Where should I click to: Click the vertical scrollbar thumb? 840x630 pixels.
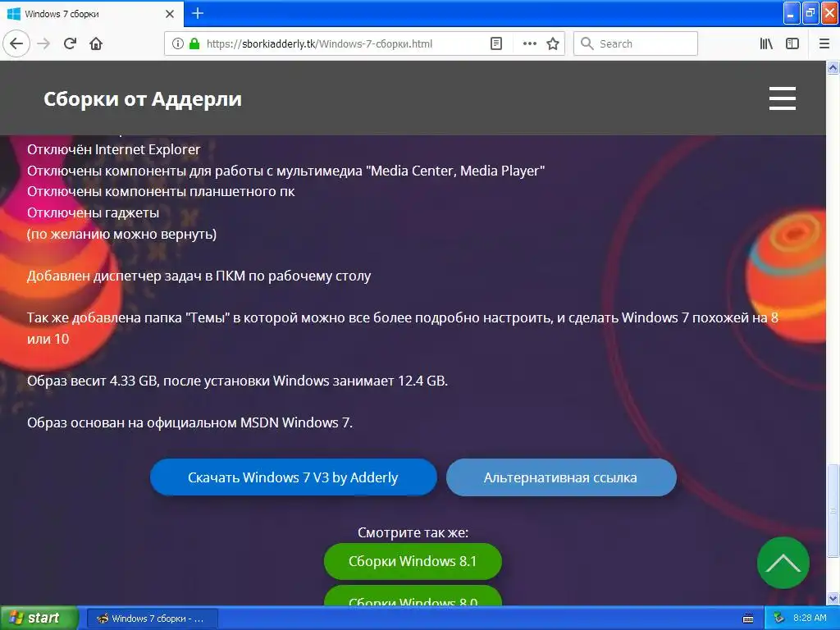point(833,511)
